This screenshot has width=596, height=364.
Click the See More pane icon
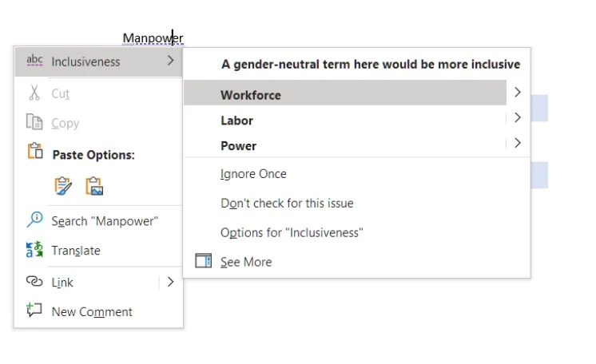point(204,261)
